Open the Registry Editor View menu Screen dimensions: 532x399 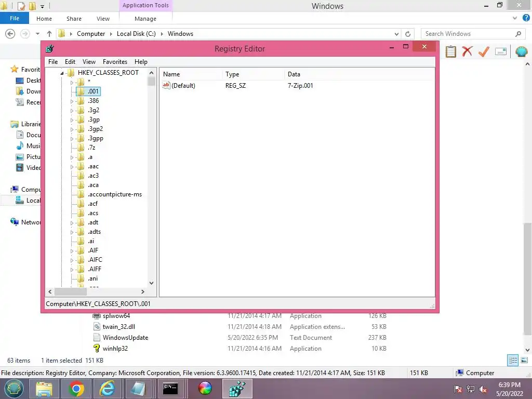(x=89, y=62)
